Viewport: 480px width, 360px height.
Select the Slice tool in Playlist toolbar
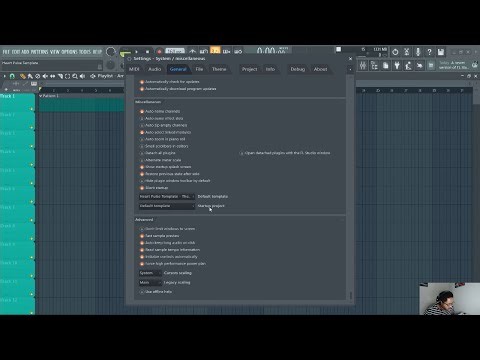[60, 76]
